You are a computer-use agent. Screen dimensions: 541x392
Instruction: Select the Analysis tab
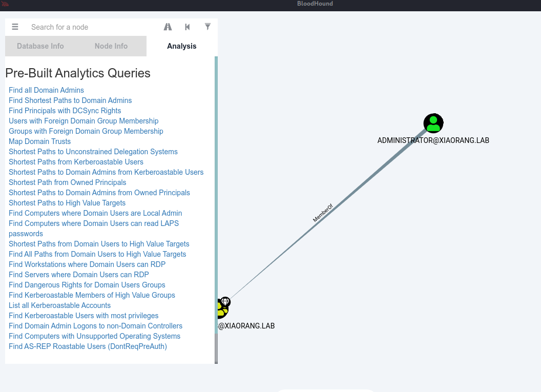pyautogui.click(x=182, y=46)
